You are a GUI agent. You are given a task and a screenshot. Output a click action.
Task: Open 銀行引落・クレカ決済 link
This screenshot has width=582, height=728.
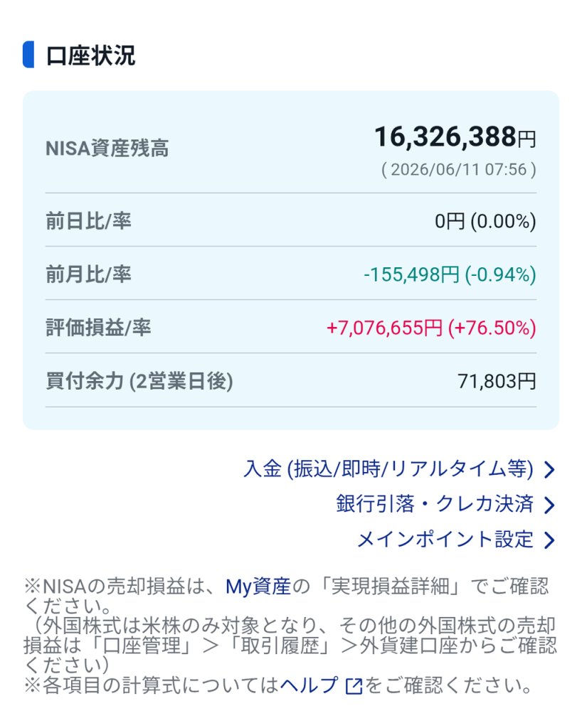pyautogui.click(x=435, y=504)
